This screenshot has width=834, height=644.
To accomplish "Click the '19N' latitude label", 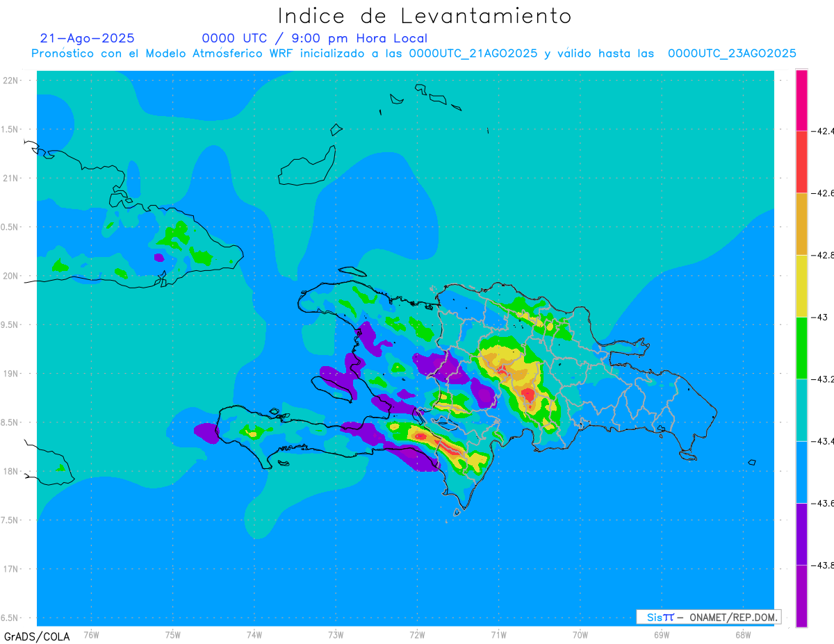I will click(12, 374).
